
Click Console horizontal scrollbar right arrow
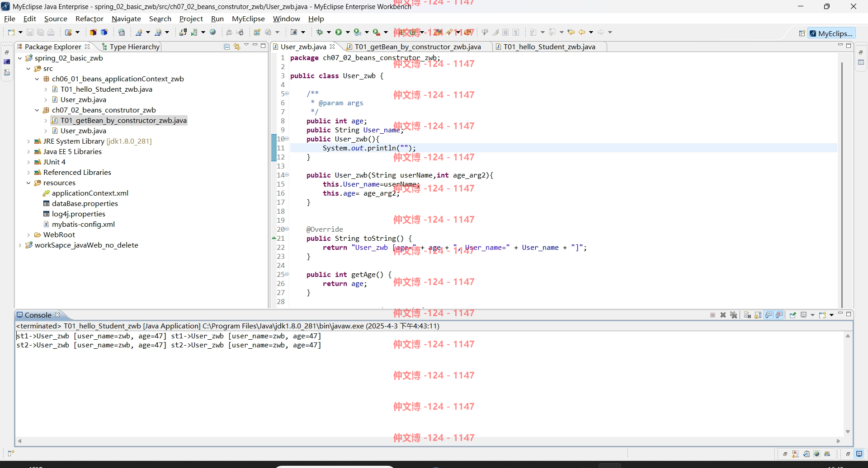click(838, 441)
